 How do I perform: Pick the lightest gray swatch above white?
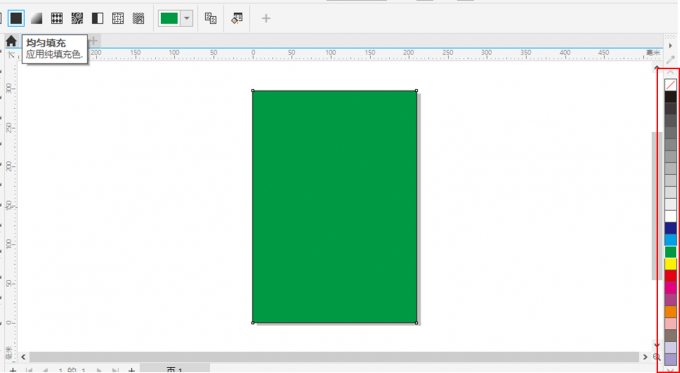click(670, 204)
